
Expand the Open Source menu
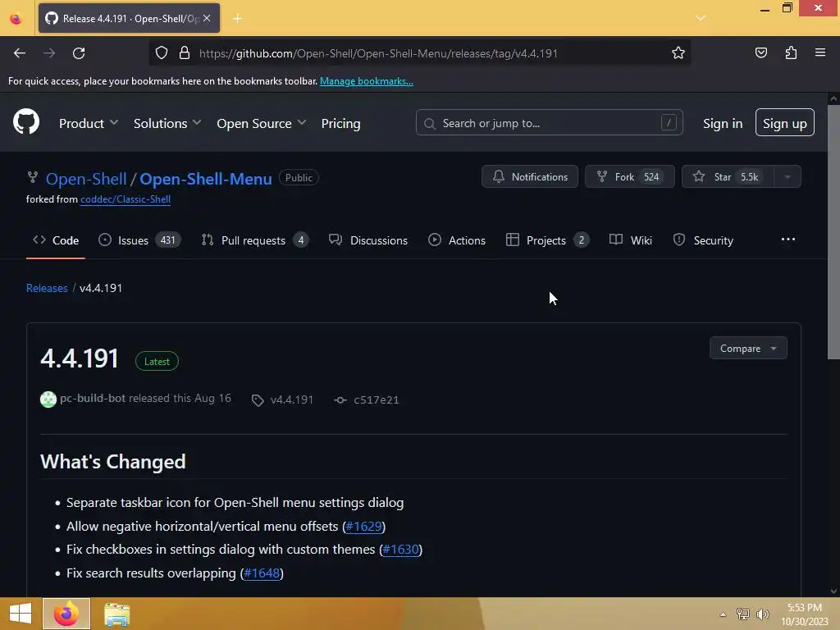click(262, 123)
